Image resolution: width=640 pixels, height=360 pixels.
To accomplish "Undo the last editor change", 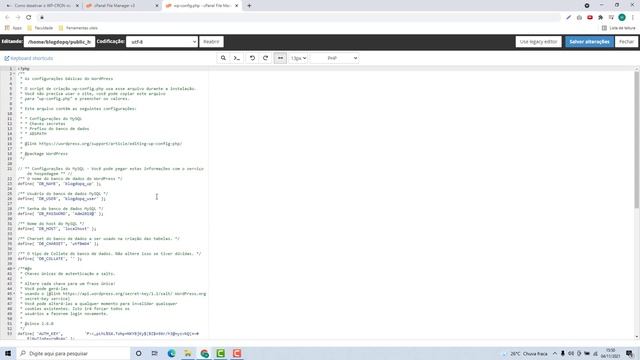I will [252, 58].
